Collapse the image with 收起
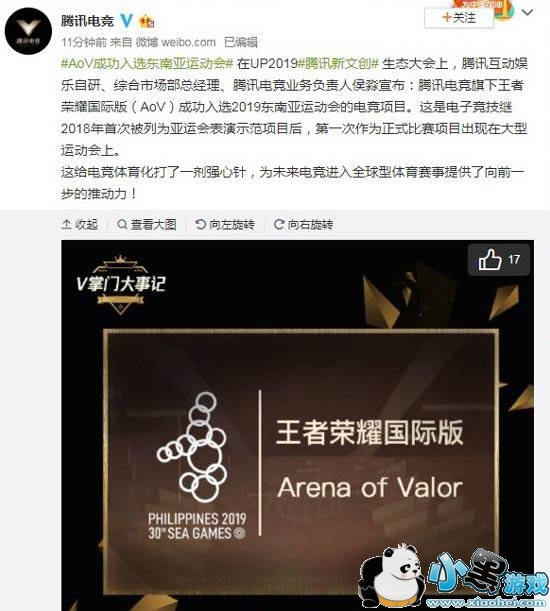The width and height of the screenshot is (550, 611). pos(80,224)
